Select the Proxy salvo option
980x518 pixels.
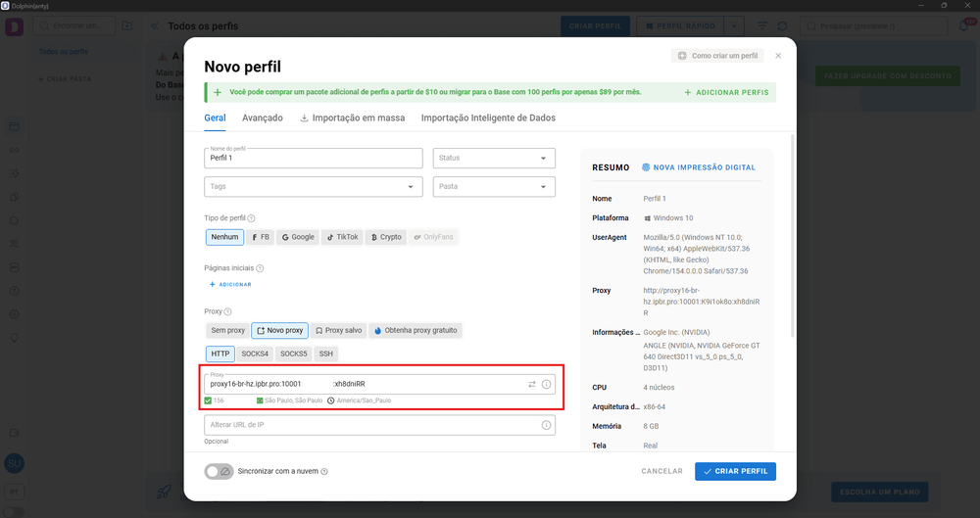[338, 331]
